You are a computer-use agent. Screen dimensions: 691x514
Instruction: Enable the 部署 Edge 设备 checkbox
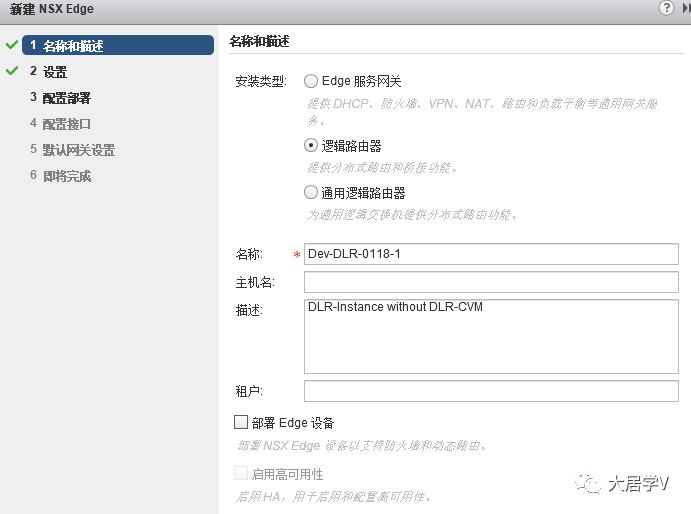[x=241, y=422]
